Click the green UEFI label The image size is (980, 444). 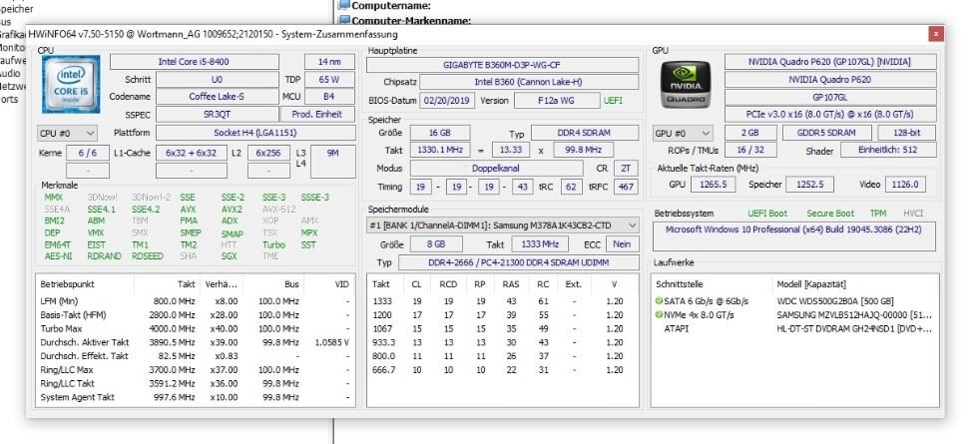613,100
